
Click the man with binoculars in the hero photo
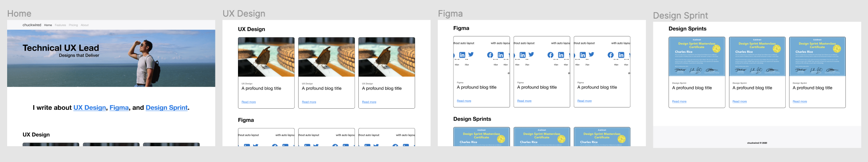pos(145,62)
